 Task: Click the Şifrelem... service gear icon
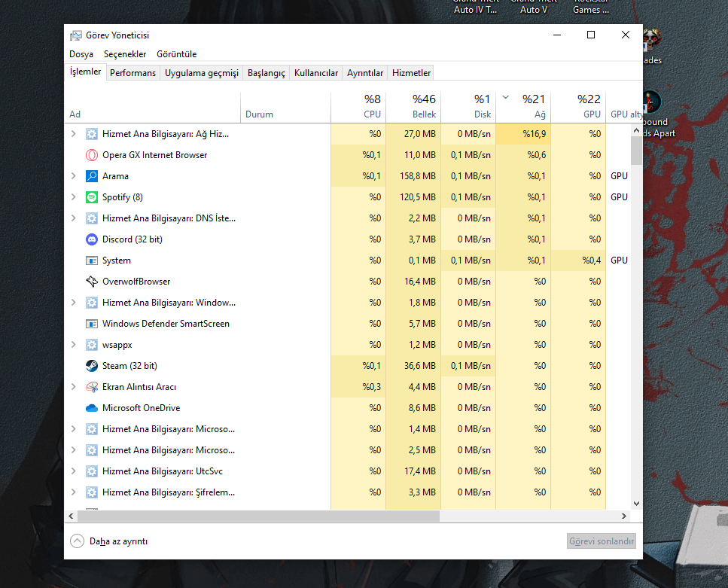(92, 492)
